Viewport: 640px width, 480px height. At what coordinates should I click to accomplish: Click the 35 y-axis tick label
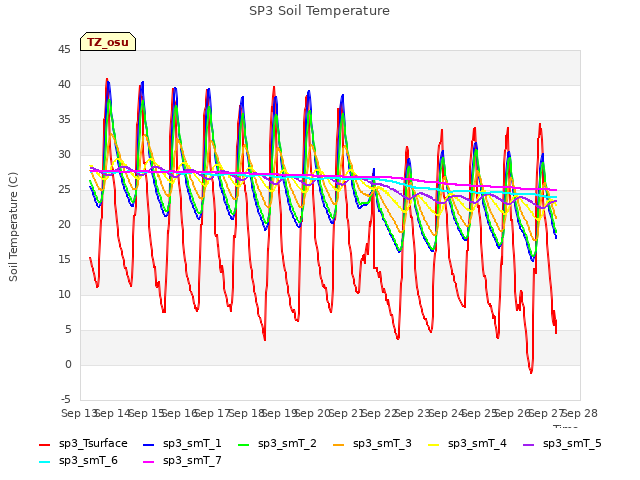tap(64, 120)
